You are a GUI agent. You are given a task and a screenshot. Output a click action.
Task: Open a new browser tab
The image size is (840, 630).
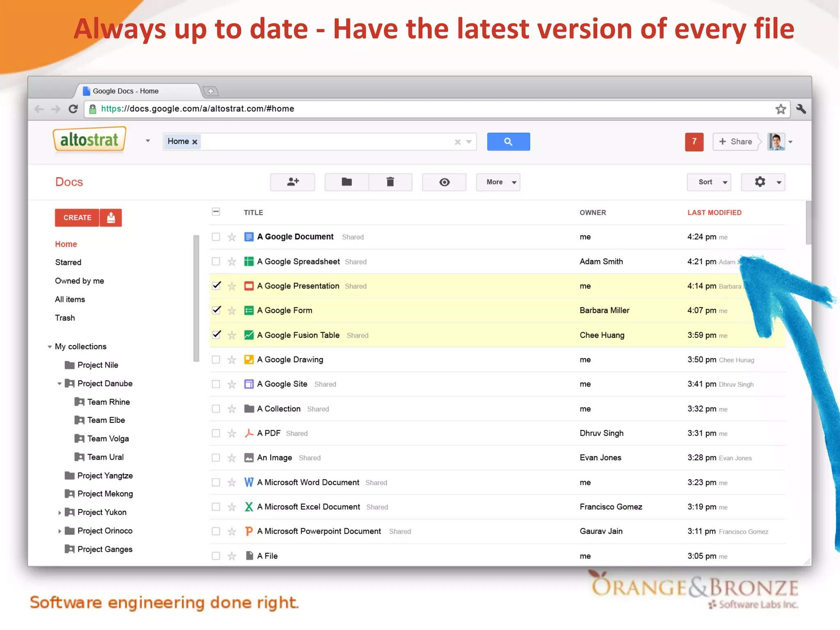210,91
